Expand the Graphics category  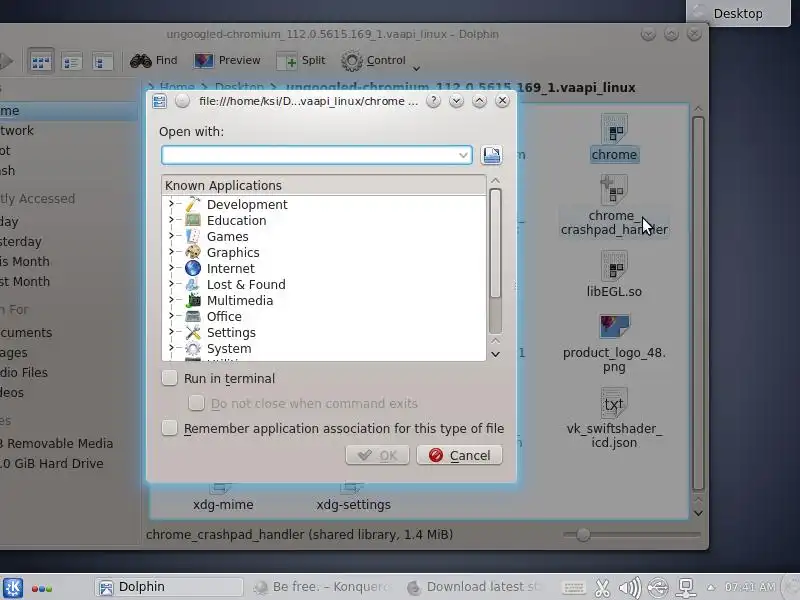(171, 252)
